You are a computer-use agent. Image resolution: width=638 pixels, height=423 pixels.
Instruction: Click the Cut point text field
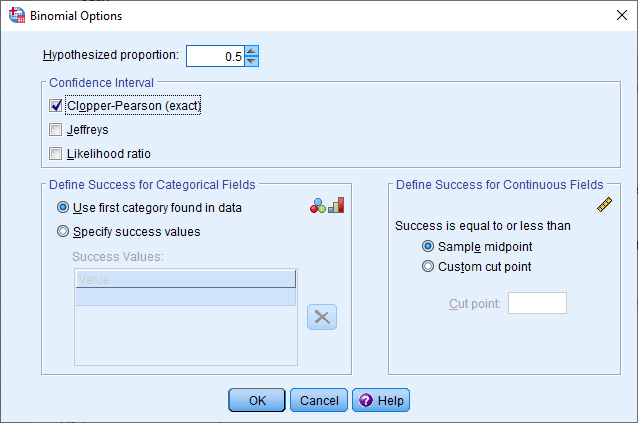point(537,303)
